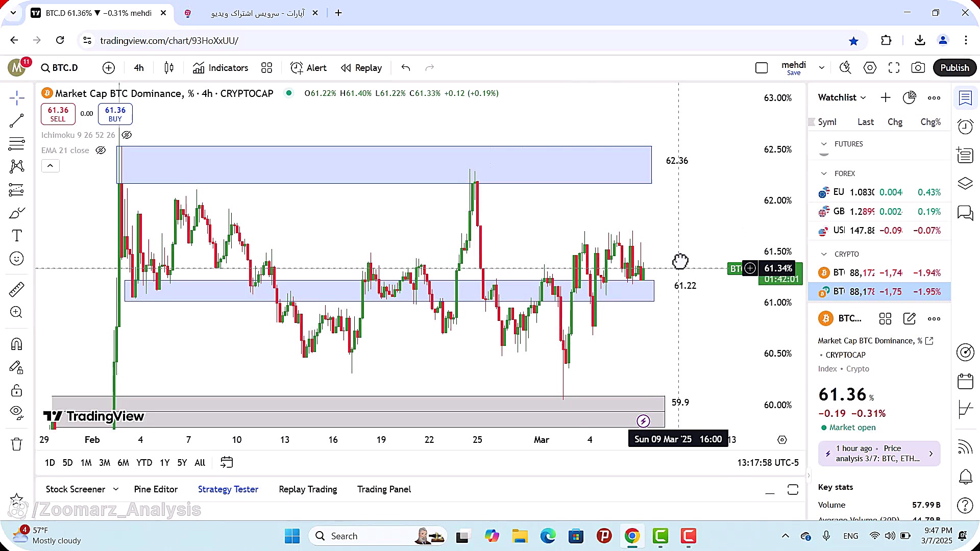Undo the last chart action
This screenshot has height=551, width=980.
406,68
